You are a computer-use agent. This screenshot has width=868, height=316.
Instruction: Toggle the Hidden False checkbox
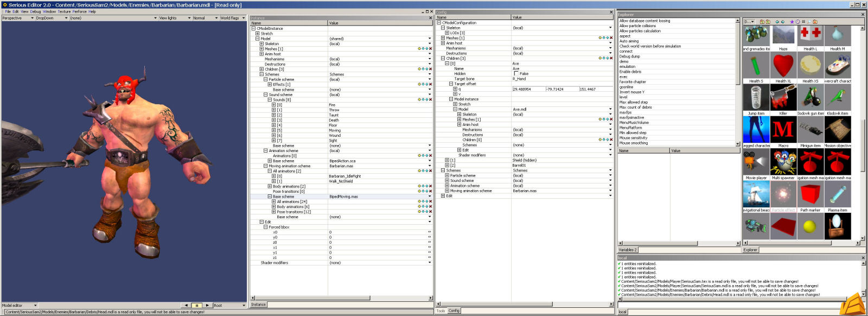[x=516, y=74]
